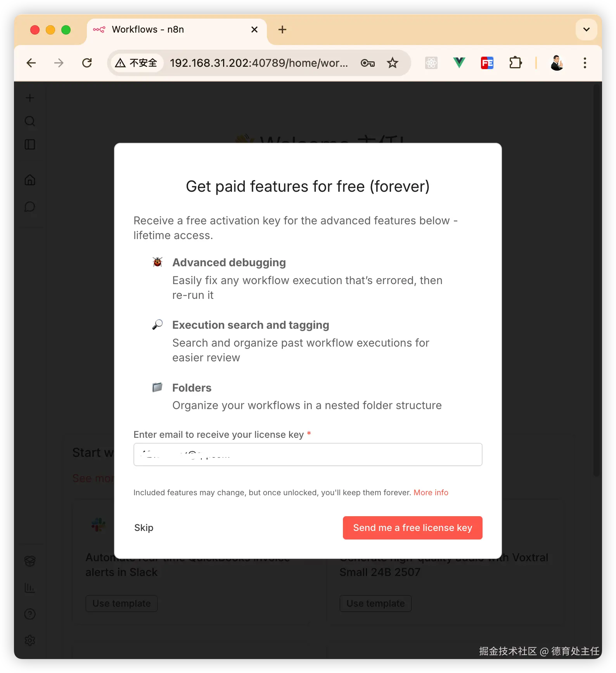
Task: Click the plus icon in n8n sidebar
Action: pyautogui.click(x=30, y=98)
